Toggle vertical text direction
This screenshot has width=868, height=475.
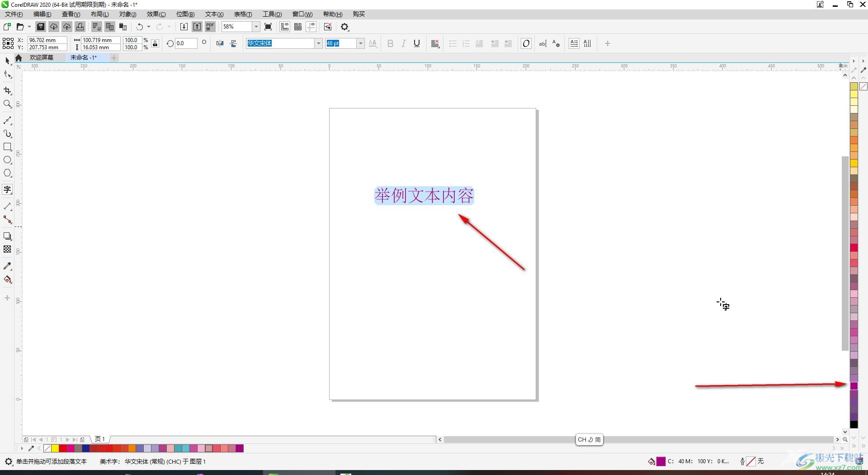[587, 43]
